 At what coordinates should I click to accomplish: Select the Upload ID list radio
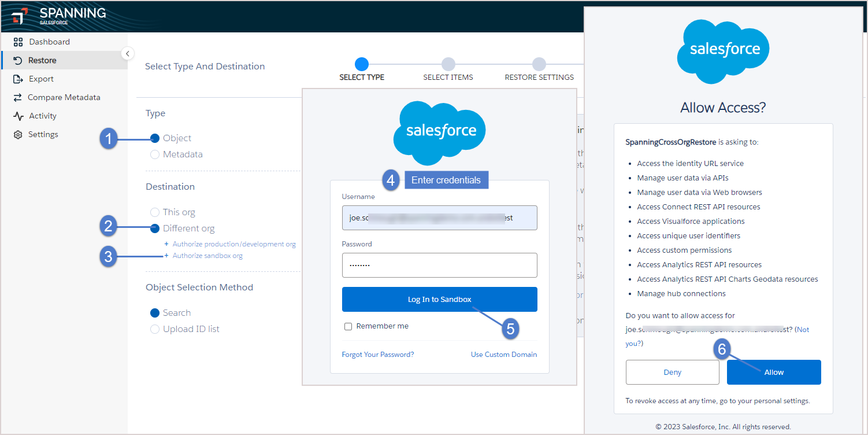(x=155, y=329)
